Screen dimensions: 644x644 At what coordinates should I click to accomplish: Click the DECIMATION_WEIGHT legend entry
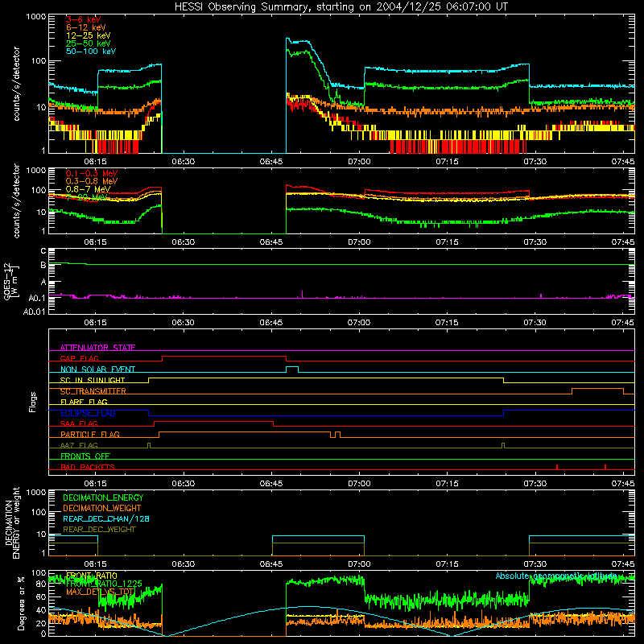click(102, 508)
